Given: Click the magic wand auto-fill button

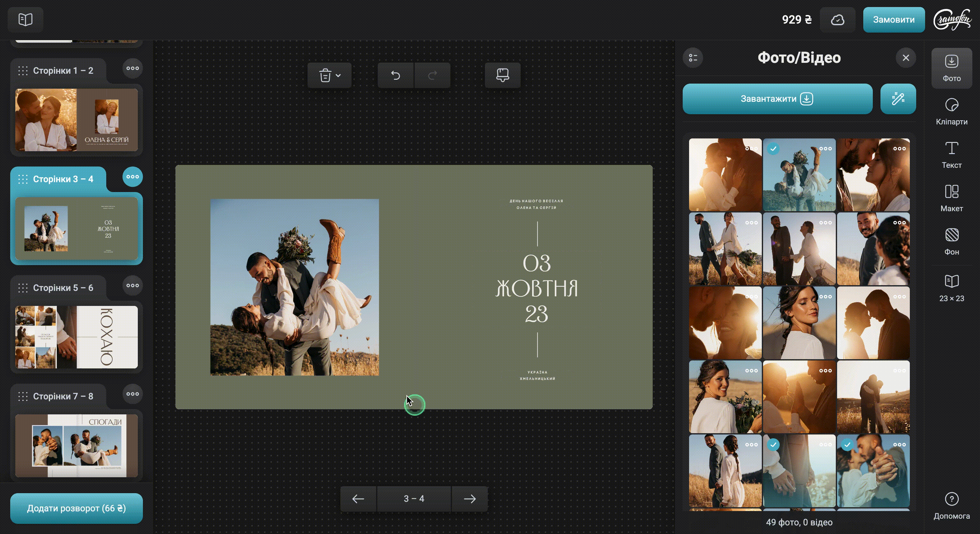Looking at the screenshot, I should click(x=898, y=99).
